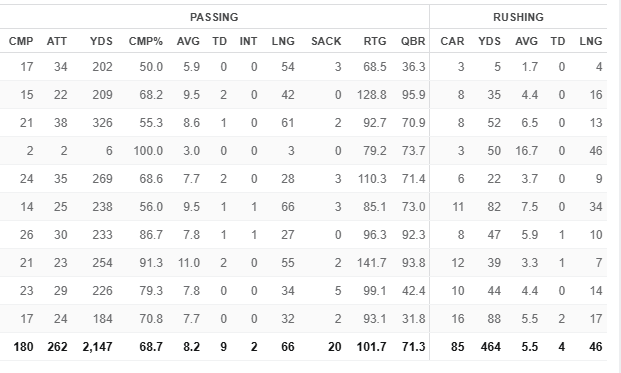The image size is (621, 373).
Task: Select the passing TD column header
Action: tap(219, 41)
